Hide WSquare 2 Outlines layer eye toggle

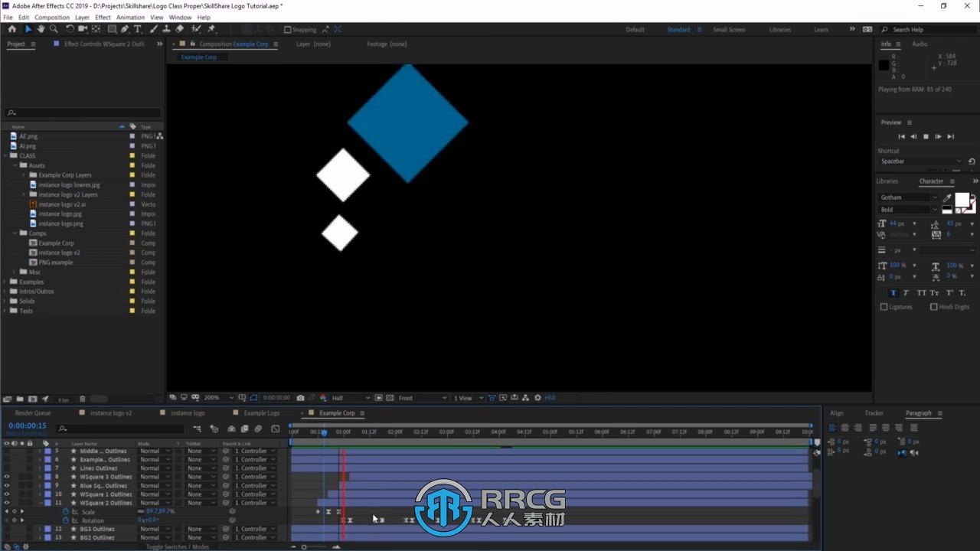[7, 503]
